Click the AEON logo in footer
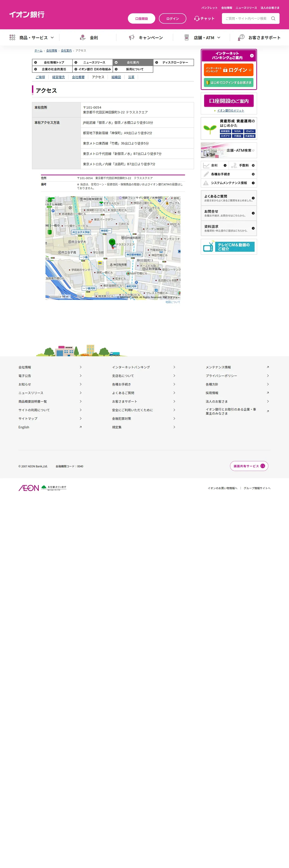The width and height of the screenshot is (289, 868). coord(29,488)
